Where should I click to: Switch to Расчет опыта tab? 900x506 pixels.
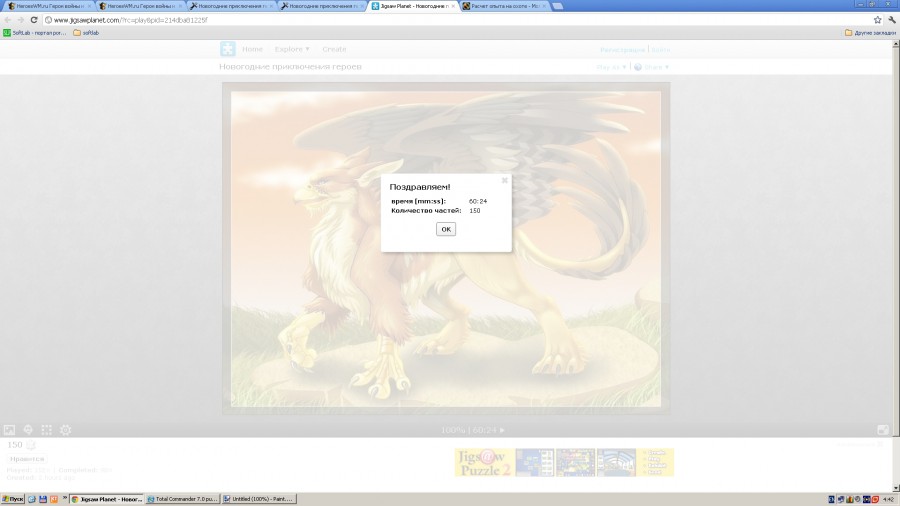point(505,6)
